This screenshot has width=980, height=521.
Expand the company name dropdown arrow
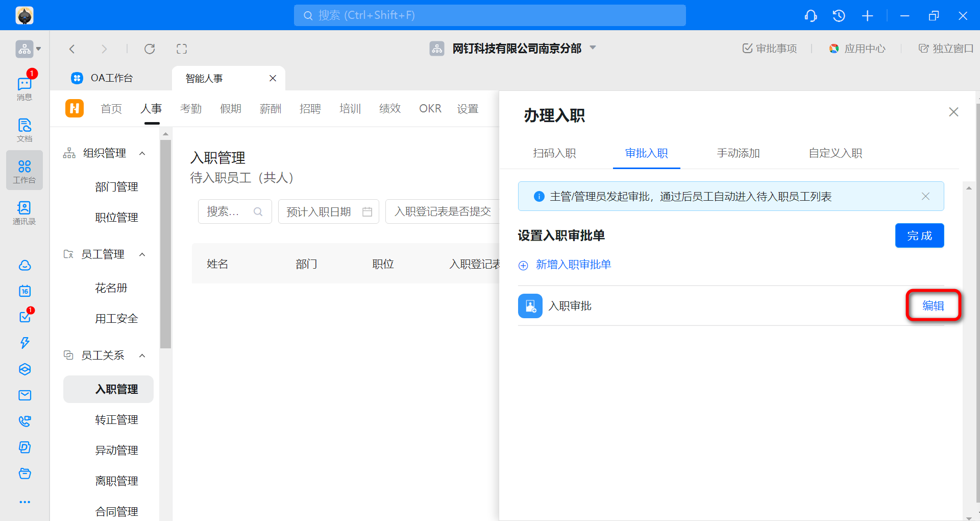click(x=593, y=48)
